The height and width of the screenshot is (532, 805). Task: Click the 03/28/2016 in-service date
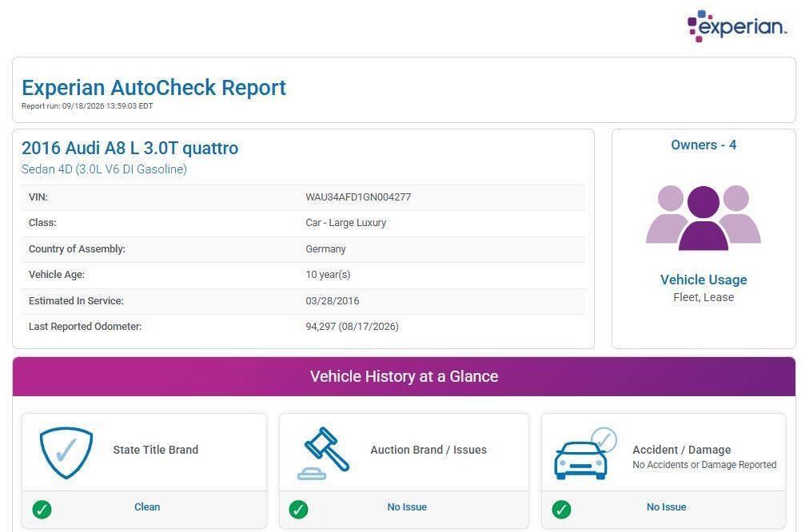[x=333, y=300]
